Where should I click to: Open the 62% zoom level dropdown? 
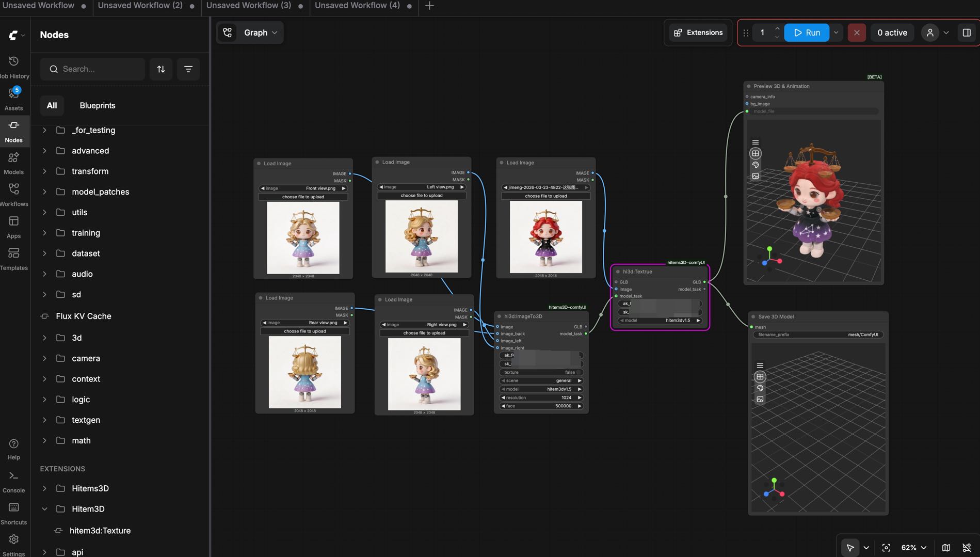tap(912, 547)
